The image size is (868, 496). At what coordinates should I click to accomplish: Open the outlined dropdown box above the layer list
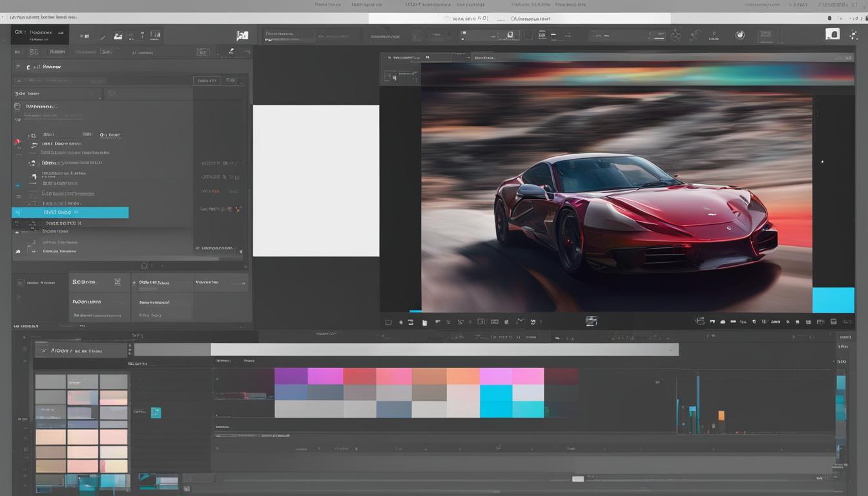coord(207,81)
